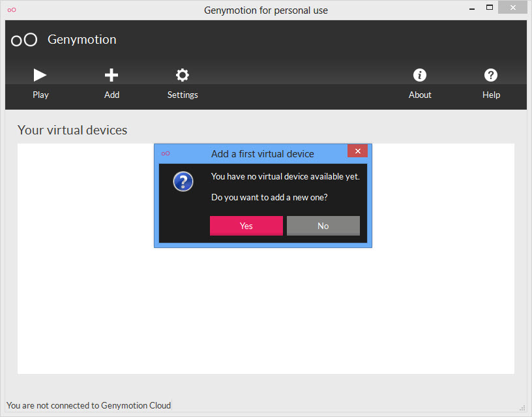
Task: Click the 'Do you want to add a new one?' text
Action: pyautogui.click(x=269, y=197)
